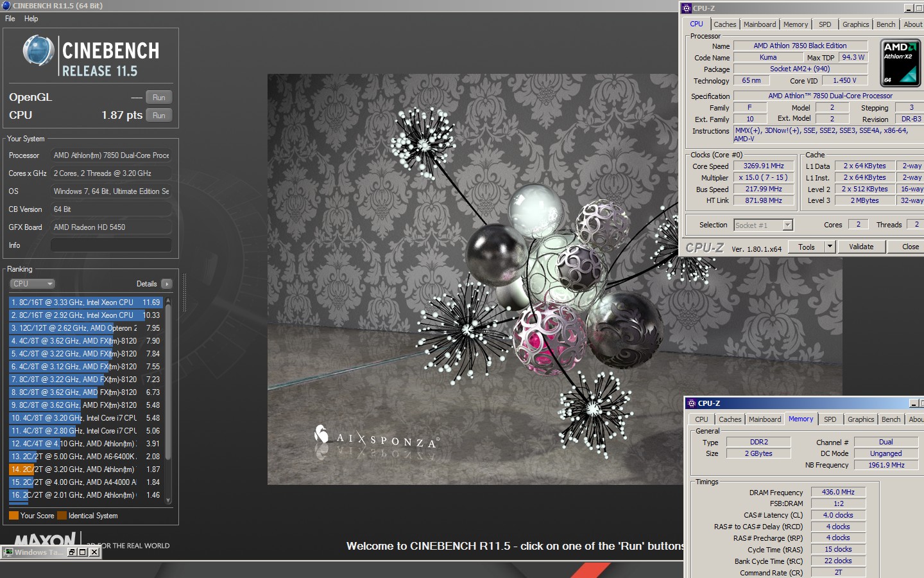The width and height of the screenshot is (924, 578).
Task: Click the Bus Speed value 217.99 MHz
Action: pos(764,189)
